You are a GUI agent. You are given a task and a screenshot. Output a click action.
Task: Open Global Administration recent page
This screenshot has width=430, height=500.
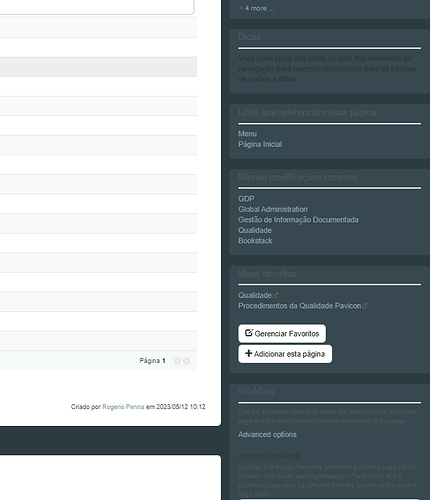tap(273, 209)
